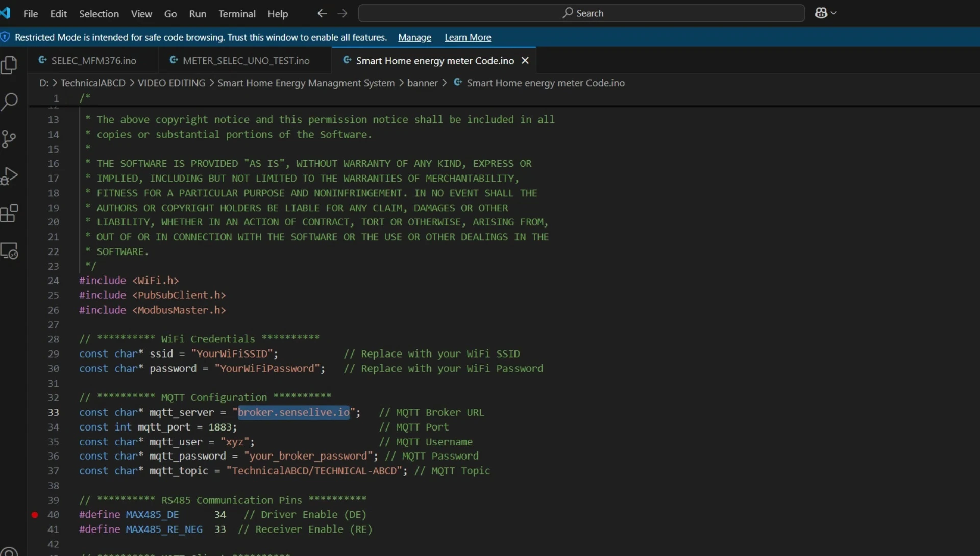Click file icon on METER_SELEC_UNO_TEST.ino tab
Viewport: 980px width, 556px height.
pos(174,60)
